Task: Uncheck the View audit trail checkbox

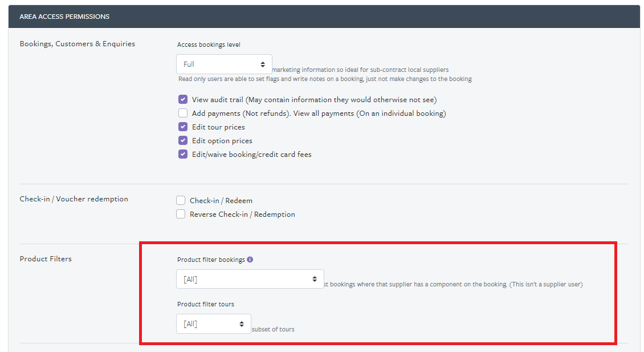Action: tap(183, 99)
